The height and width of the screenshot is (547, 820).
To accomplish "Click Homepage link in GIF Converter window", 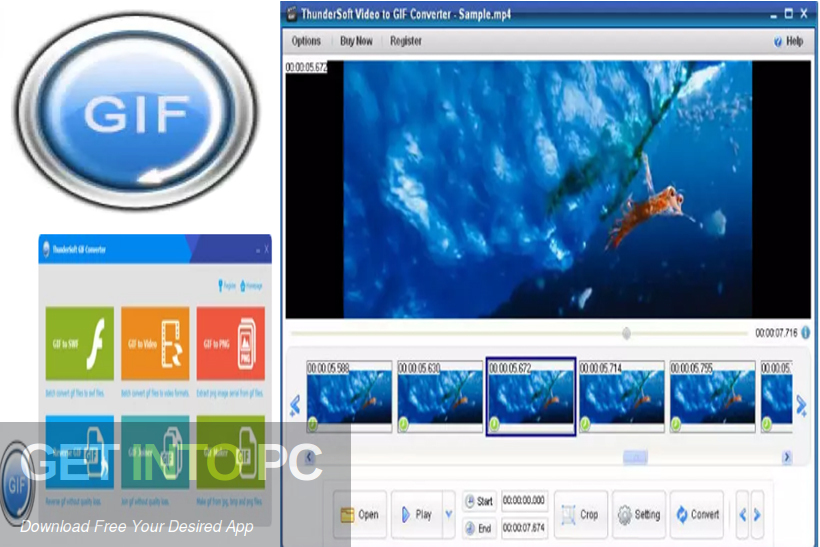I will point(251,286).
